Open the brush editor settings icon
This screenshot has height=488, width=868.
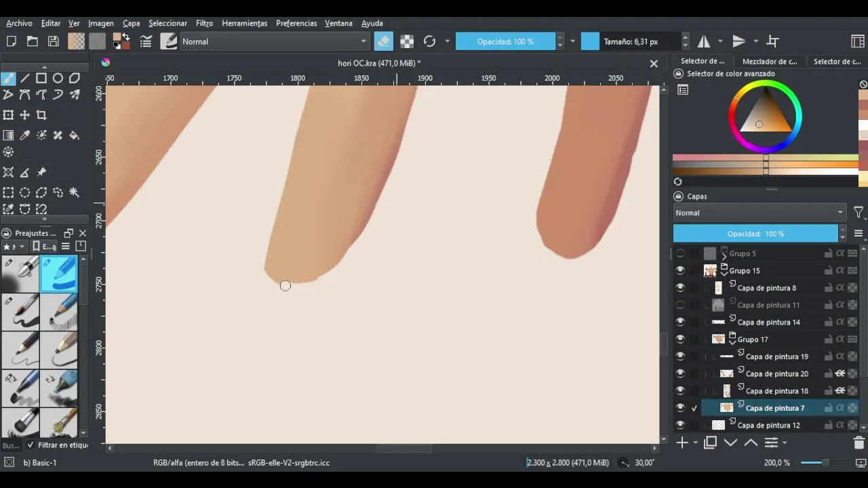pos(145,41)
